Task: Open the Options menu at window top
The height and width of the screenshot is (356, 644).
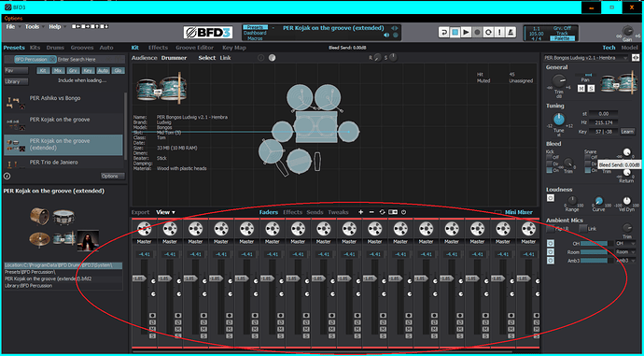Action: [14, 18]
